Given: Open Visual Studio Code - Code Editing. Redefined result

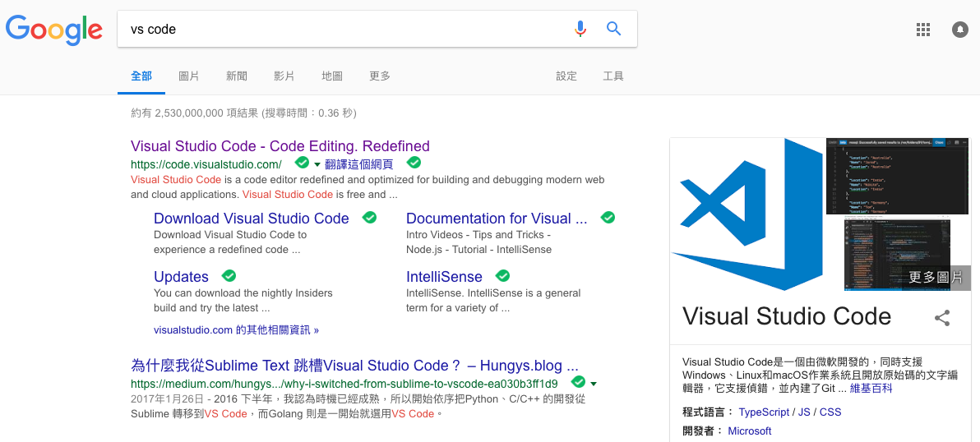Looking at the screenshot, I should (x=280, y=146).
